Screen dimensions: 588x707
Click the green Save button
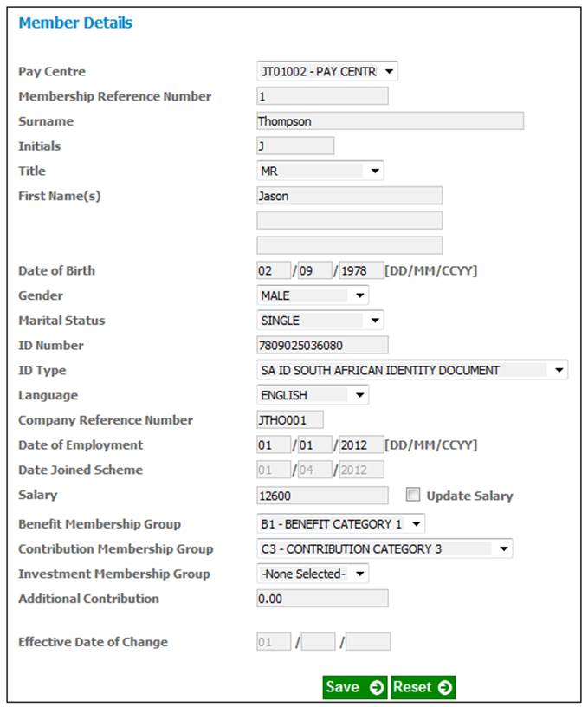click(x=355, y=687)
